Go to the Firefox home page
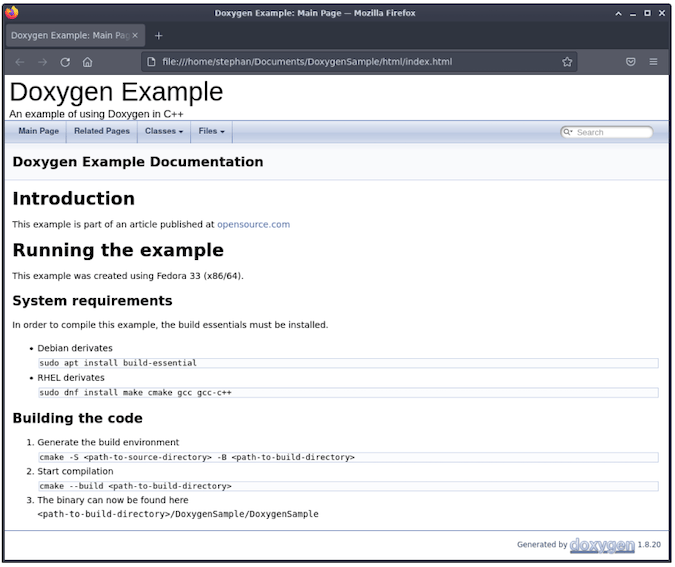This screenshot has width=675, height=567. (88, 62)
